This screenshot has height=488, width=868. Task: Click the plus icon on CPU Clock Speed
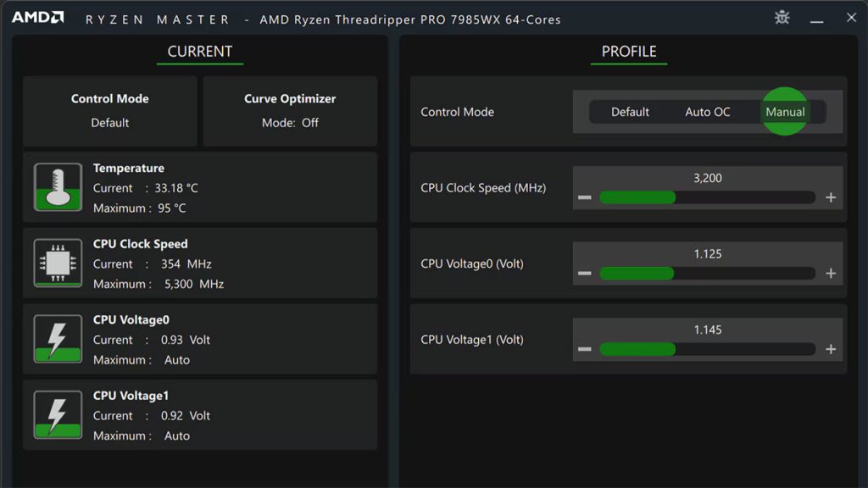coord(832,197)
